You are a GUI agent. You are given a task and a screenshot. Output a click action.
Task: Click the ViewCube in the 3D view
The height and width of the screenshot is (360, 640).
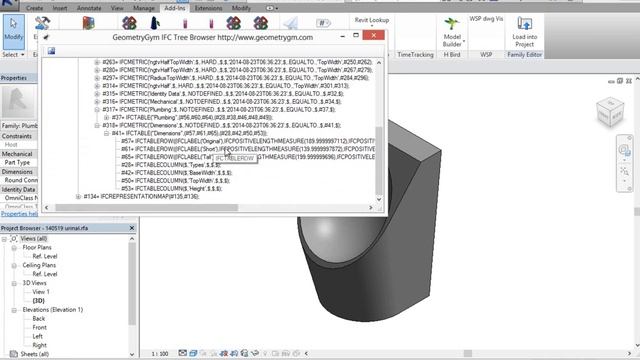(610, 112)
